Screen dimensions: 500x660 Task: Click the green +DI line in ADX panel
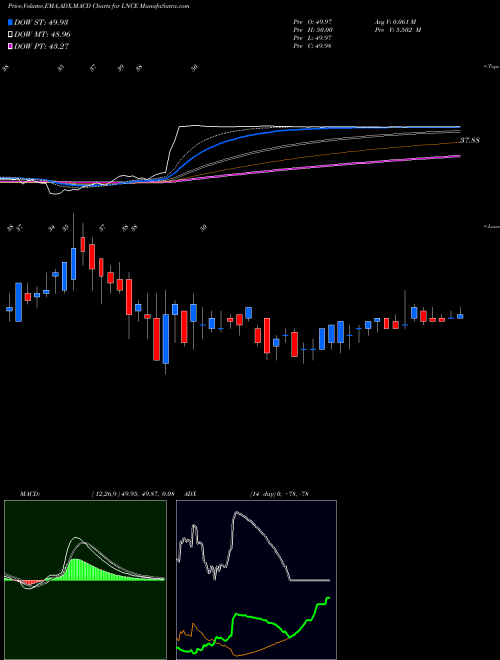tap(253, 617)
